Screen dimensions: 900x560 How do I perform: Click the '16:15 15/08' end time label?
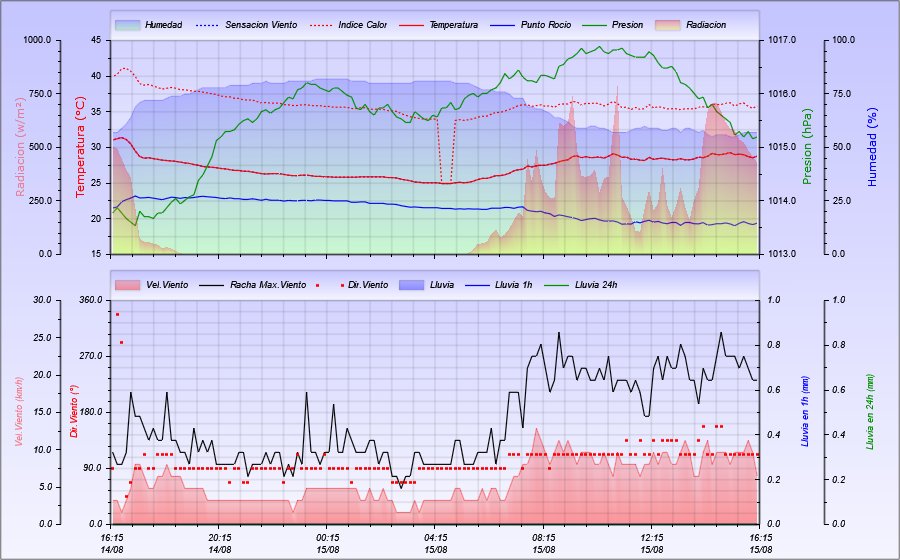[761, 544]
